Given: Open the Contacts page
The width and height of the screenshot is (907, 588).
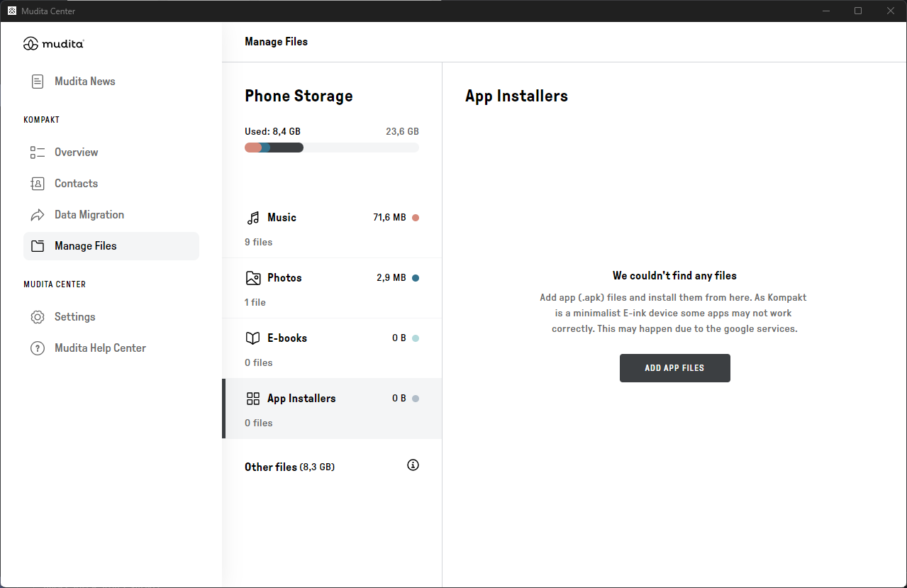Looking at the screenshot, I should pos(111,184).
